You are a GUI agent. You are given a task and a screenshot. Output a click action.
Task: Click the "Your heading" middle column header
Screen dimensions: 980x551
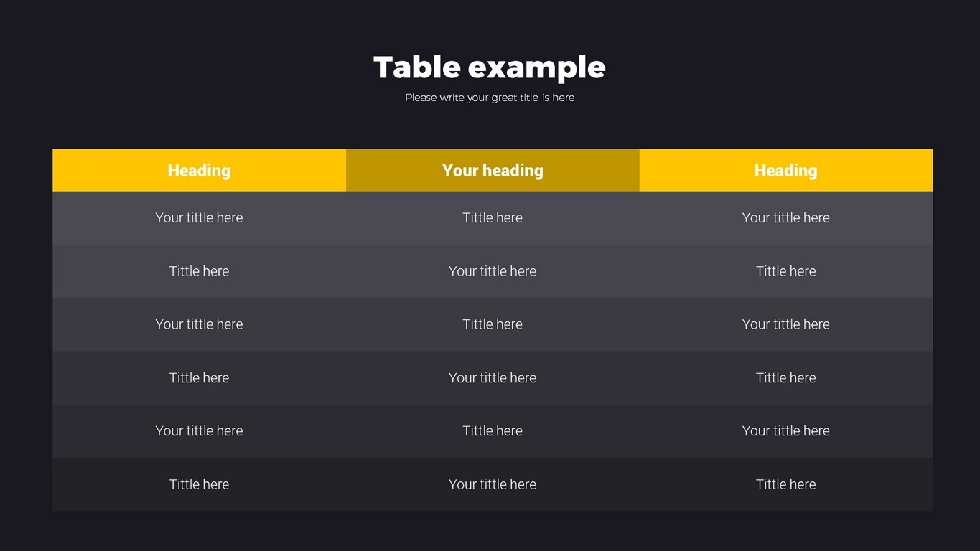click(x=493, y=171)
